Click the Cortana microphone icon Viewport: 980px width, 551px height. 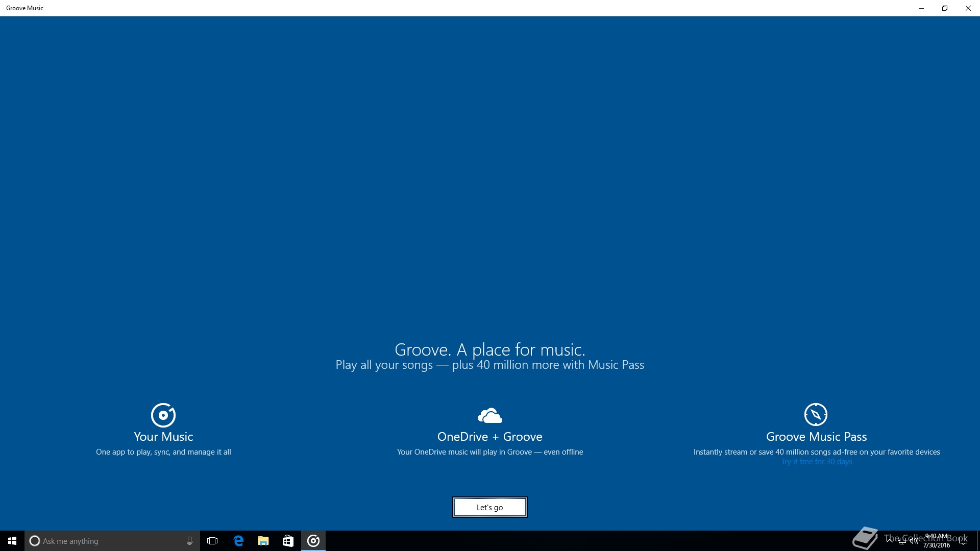point(189,541)
